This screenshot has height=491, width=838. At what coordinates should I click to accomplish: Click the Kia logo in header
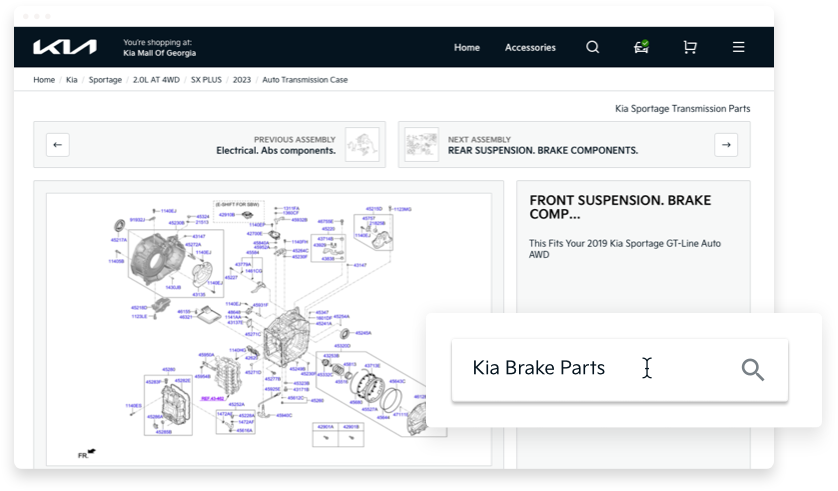pos(65,47)
